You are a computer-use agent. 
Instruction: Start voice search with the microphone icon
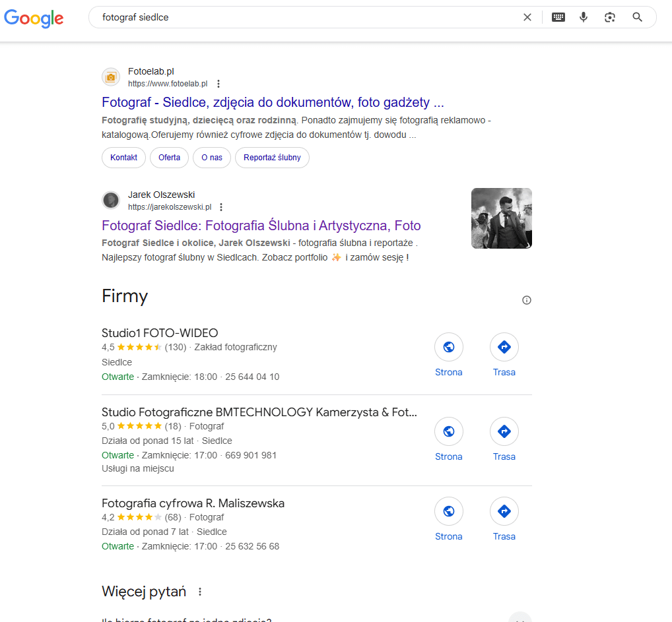(x=584, y=17)
